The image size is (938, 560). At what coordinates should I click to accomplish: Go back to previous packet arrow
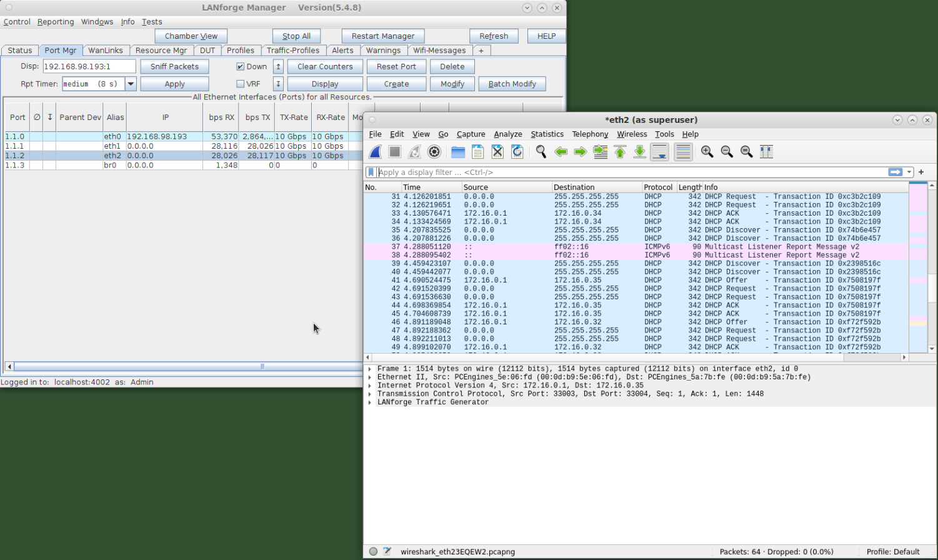click(561, 152)
